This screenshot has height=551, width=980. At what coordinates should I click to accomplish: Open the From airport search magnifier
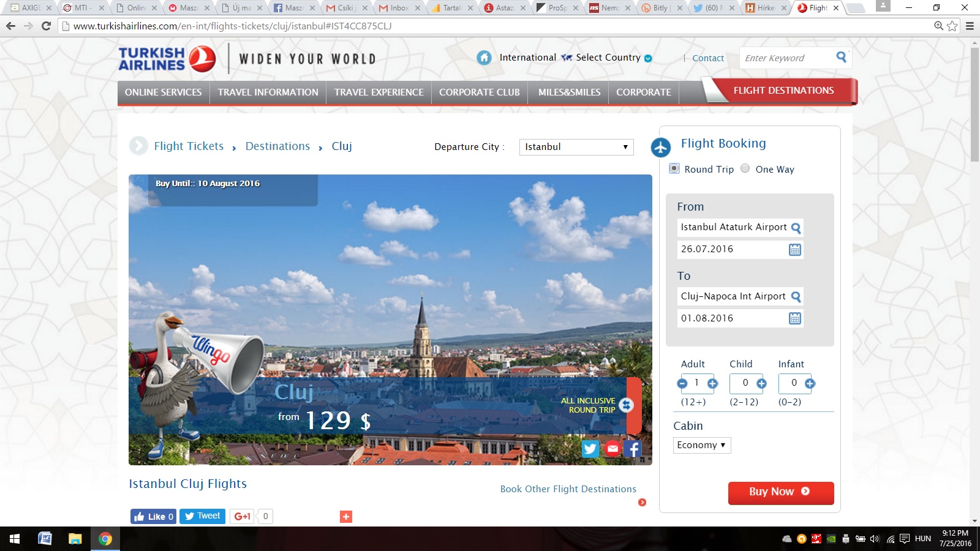pos(796,228)
